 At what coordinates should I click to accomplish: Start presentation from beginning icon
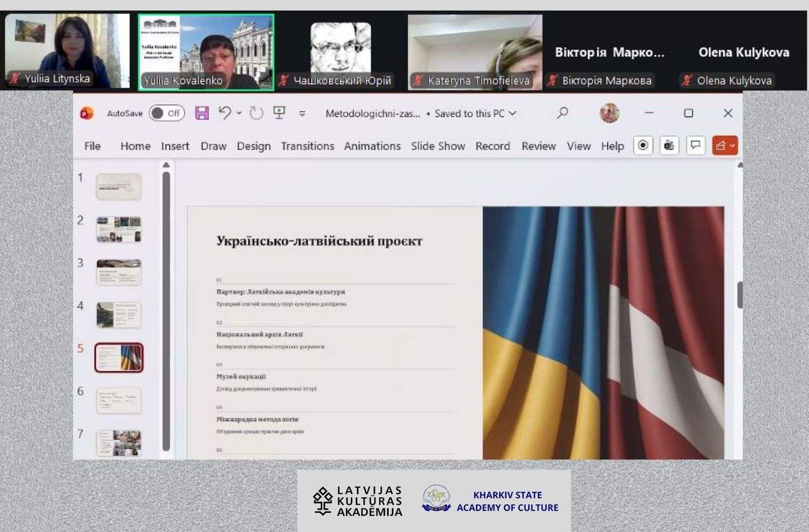279,113
